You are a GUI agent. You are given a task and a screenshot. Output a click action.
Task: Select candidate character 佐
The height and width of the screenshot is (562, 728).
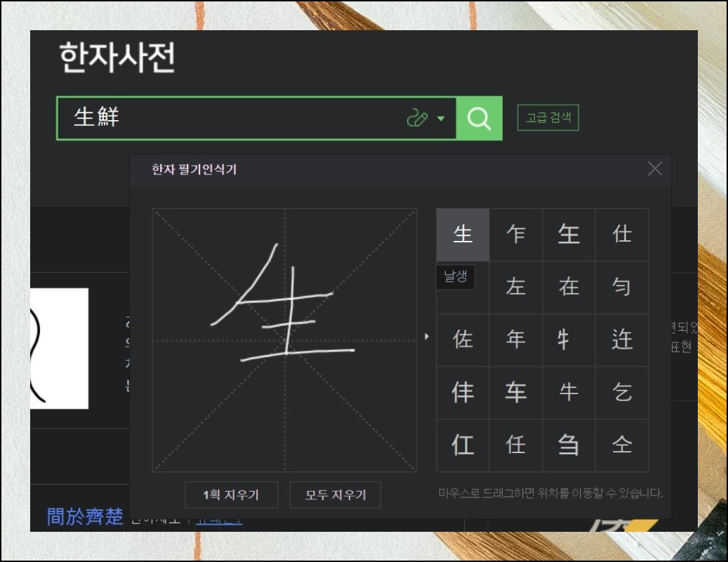click(x=463, y=340)
